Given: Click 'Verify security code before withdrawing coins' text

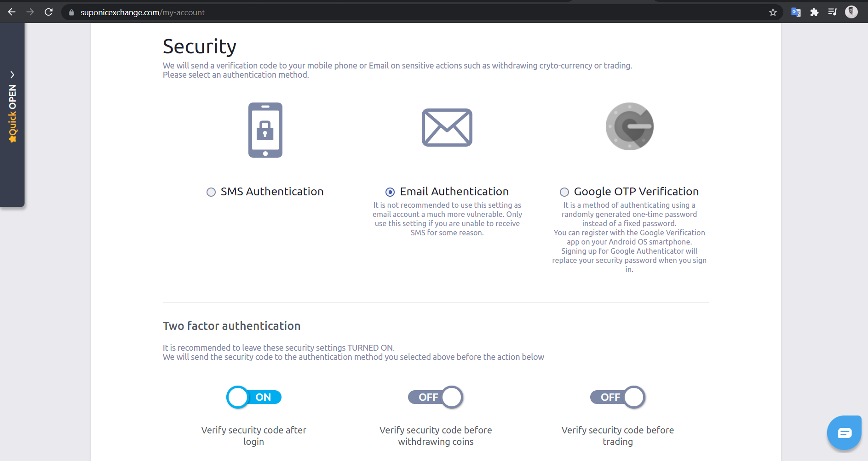Looking at the screenshot, I should coord(436,436).
